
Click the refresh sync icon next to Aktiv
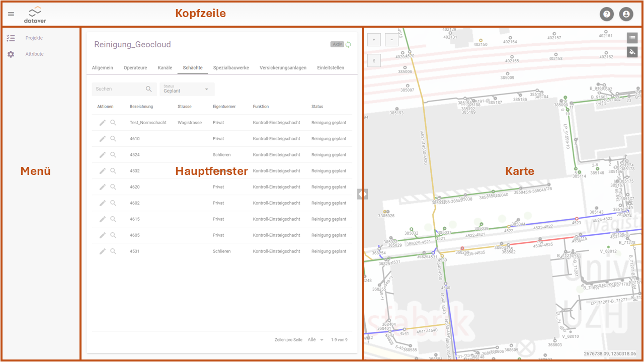pyautogui.click(x=348, y=44)
